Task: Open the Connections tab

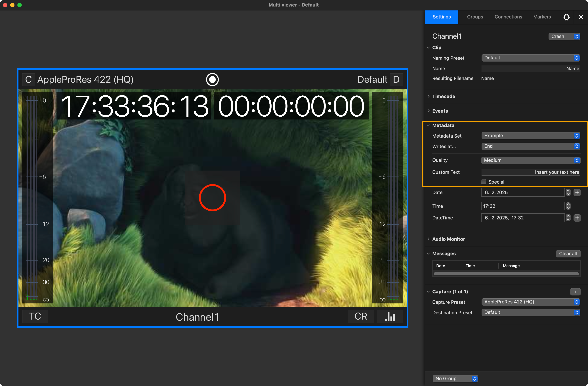Action: (x=508, y=17)
